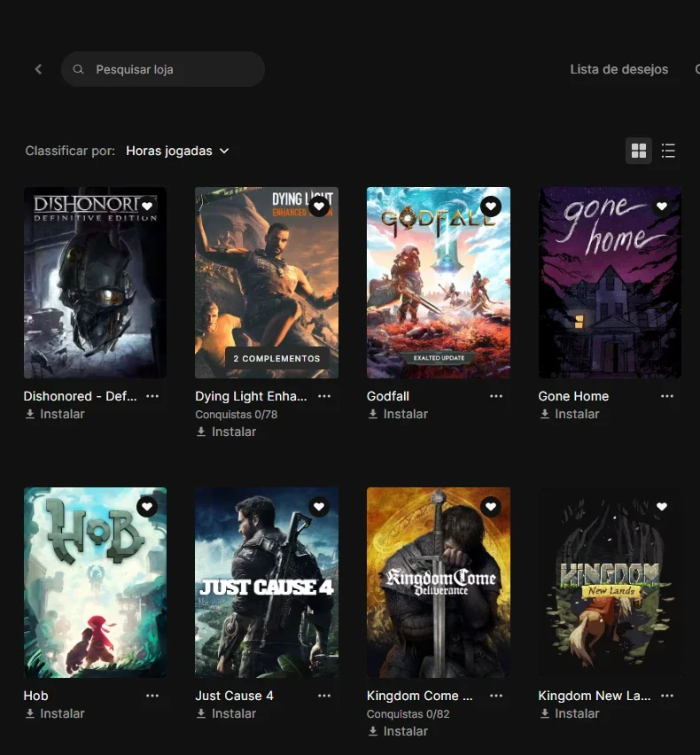Open more options for Just Cause 4
700x755 pixels.
pos(324,696)
